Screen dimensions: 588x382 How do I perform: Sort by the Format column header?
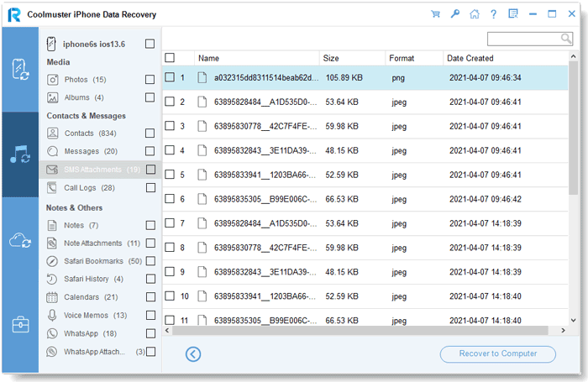tap(414, 58)
